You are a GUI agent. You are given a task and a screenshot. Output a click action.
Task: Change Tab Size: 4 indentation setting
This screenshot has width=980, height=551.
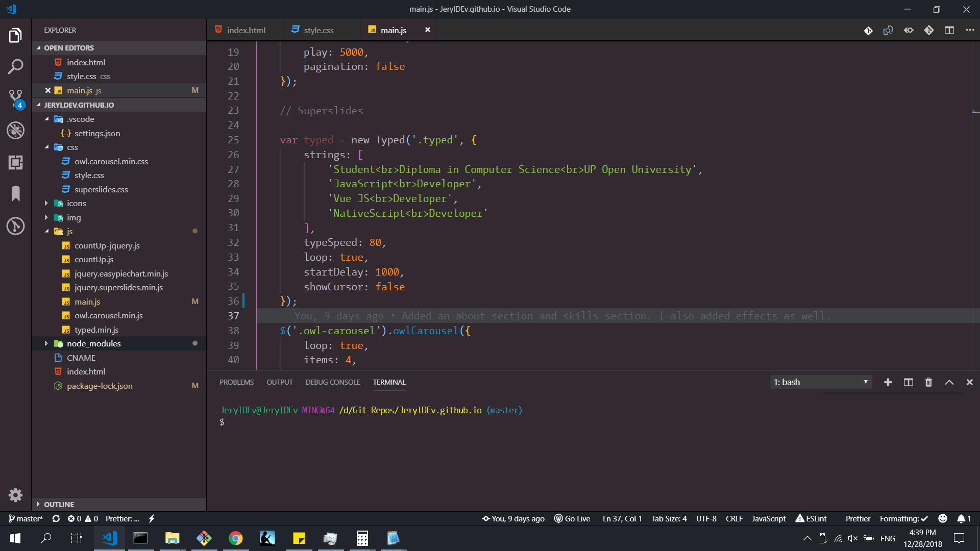(669, 518)
